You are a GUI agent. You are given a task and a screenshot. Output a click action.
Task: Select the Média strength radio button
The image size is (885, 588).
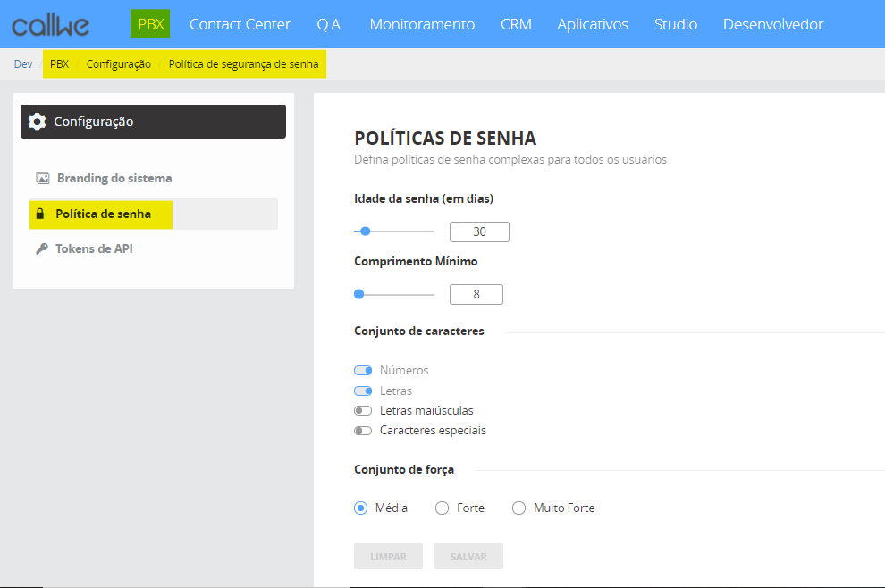point(361,508)
